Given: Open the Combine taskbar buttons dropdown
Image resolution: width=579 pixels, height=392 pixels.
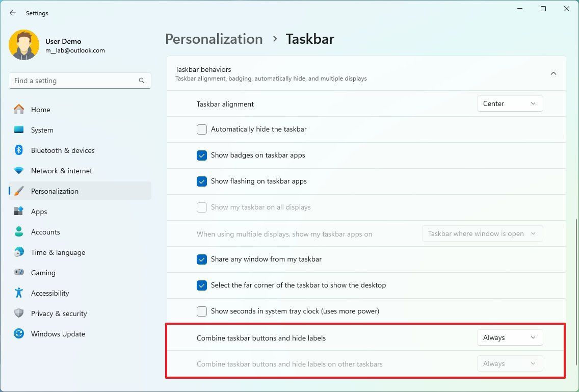Looking at the screenshot, I should [509, 337].
